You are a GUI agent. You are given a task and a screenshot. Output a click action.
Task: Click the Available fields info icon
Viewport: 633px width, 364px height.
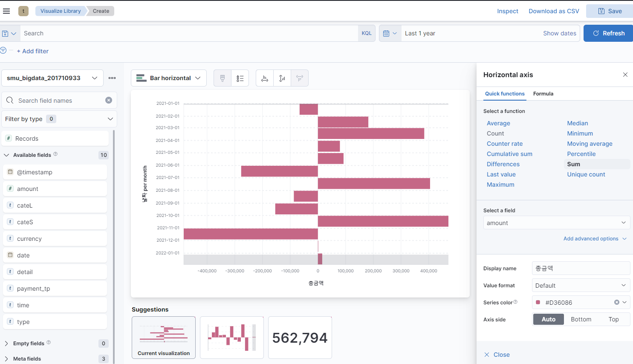55,154
